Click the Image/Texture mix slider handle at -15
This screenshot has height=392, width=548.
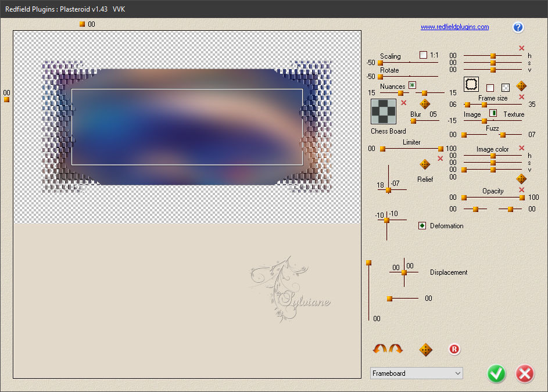click(484, 121)
